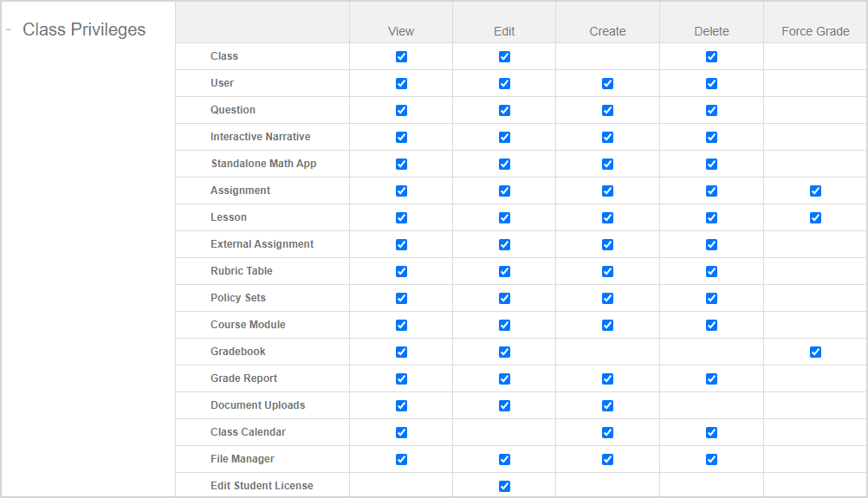Uncheck Create for Document Uploads
This screenshot has height=498, width=868.
point(607,406)
